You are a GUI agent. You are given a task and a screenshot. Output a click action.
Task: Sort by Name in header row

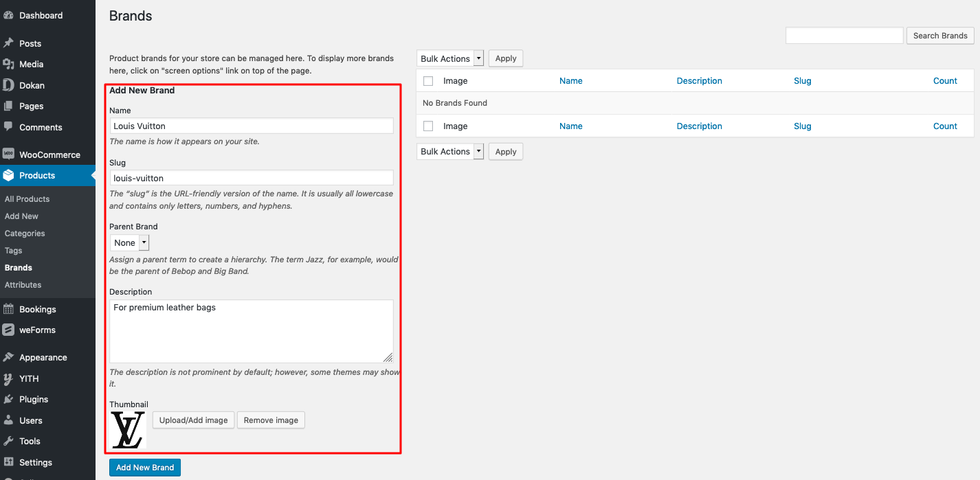pos(571,81)
